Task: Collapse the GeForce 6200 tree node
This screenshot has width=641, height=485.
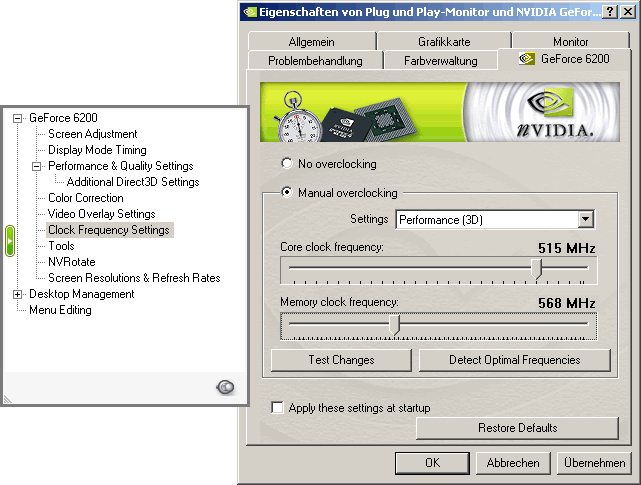Action: pos(17,119)
